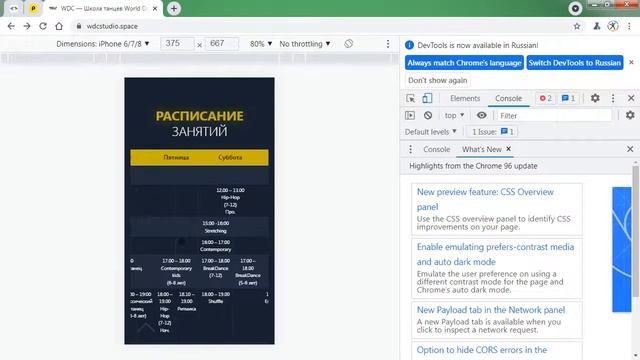Click the rotate device orientation icon
This screenshot has height=360, width=640.
[x=349, y=44]
